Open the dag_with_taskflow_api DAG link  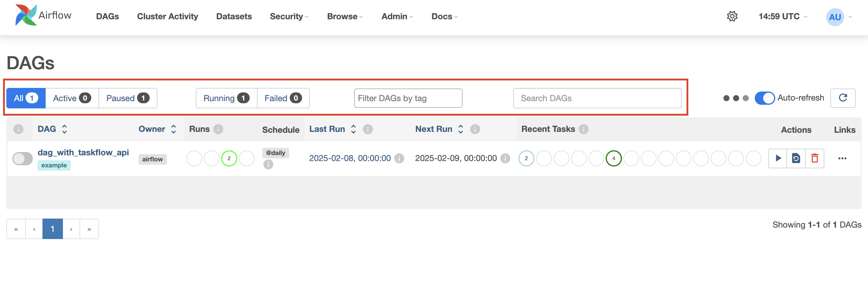(83, 152)
